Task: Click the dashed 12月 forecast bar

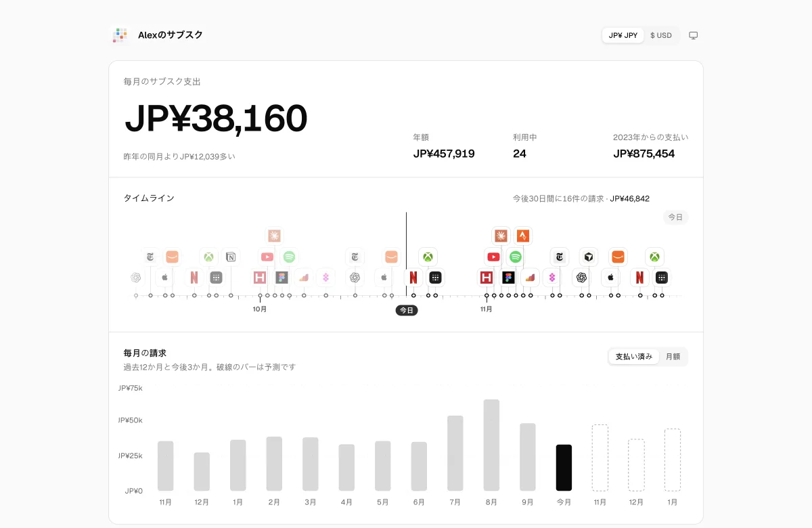Action: tap(636, 465)
